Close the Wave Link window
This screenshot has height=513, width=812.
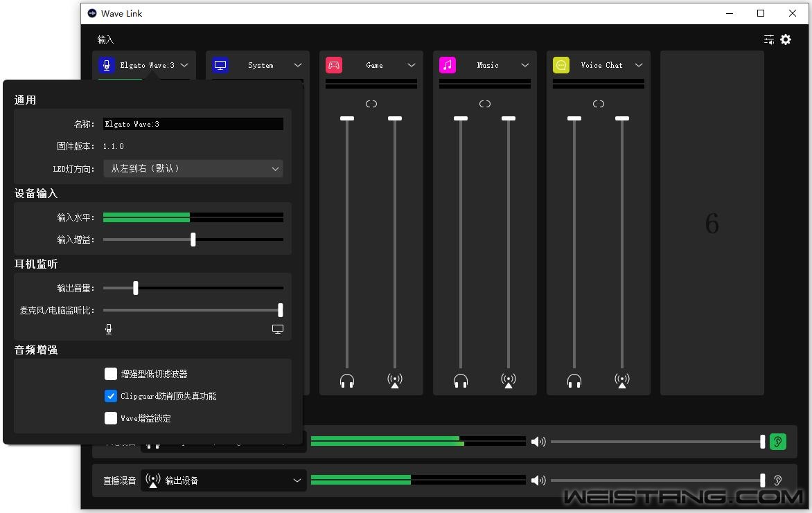coord(793,13)
